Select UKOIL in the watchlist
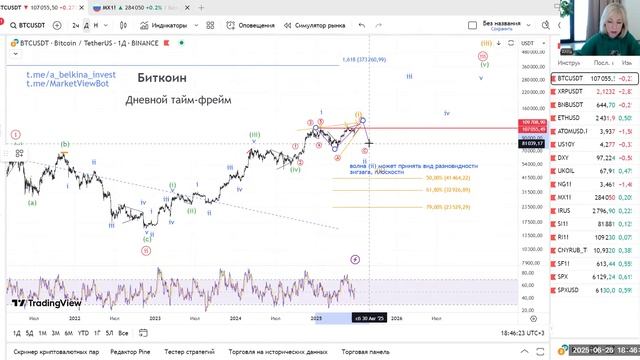 coord(595,171)
